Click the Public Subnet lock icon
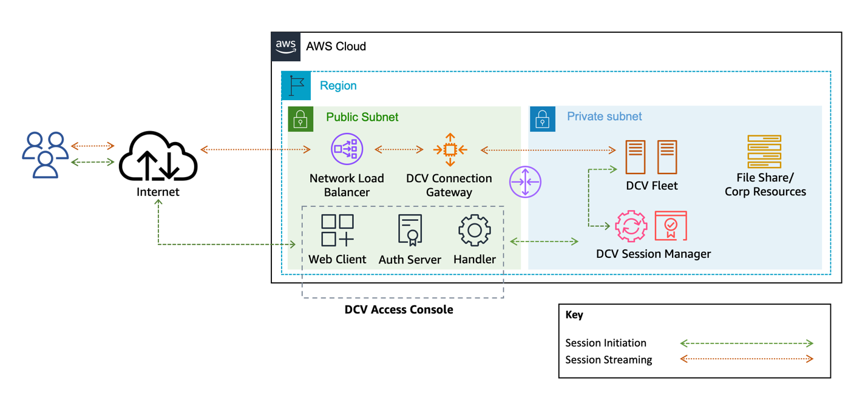The height and width of the screenshot is (406, 868). click(302, 118)
